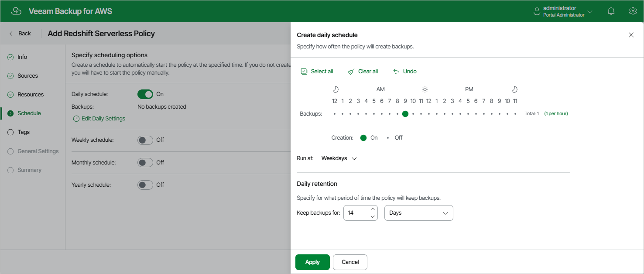
Task: Expand the administrator account menu chevron
Action: tap(590, 12)
